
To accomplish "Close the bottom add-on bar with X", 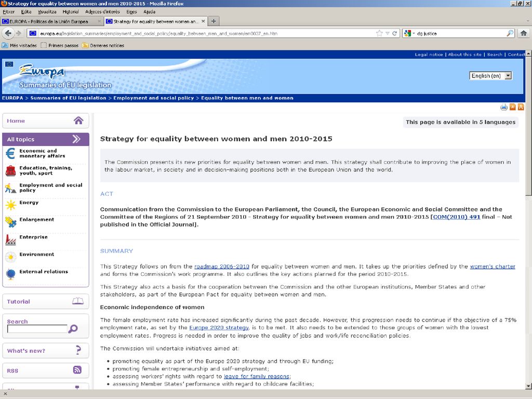I will 5,394.
